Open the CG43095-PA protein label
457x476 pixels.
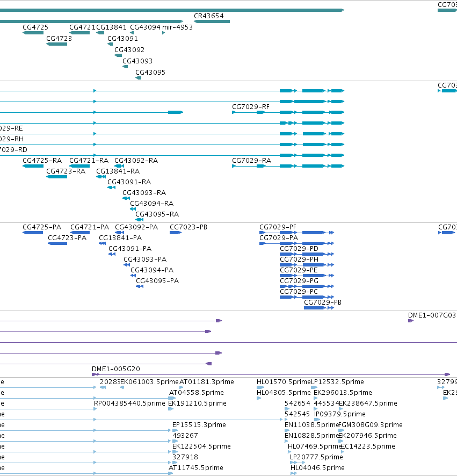point(157,281)
